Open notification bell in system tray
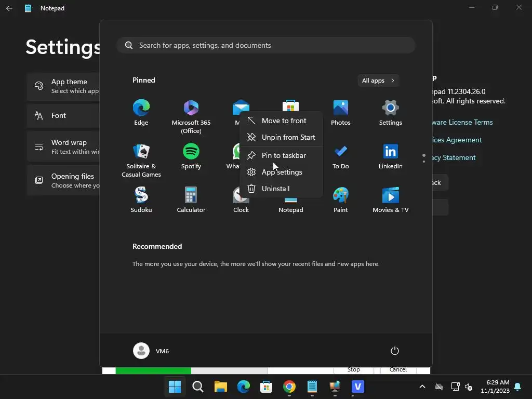Viewport: 532px width, 399px height. point(518,387)
